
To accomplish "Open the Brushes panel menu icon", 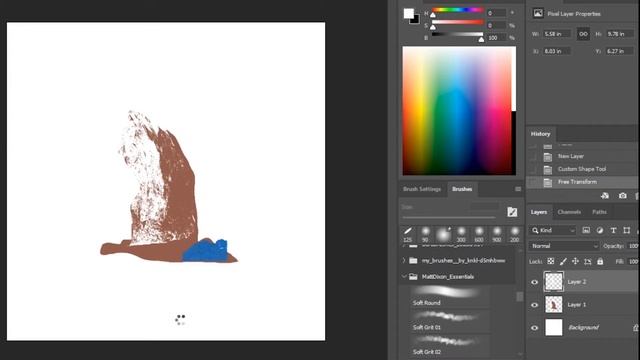I will click(x=518, y=189).
